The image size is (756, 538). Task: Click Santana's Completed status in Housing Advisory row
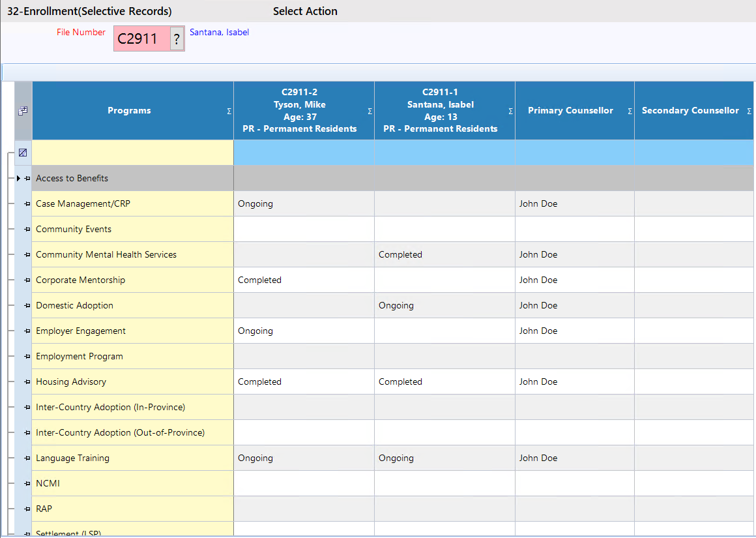(x=400, y=382)
